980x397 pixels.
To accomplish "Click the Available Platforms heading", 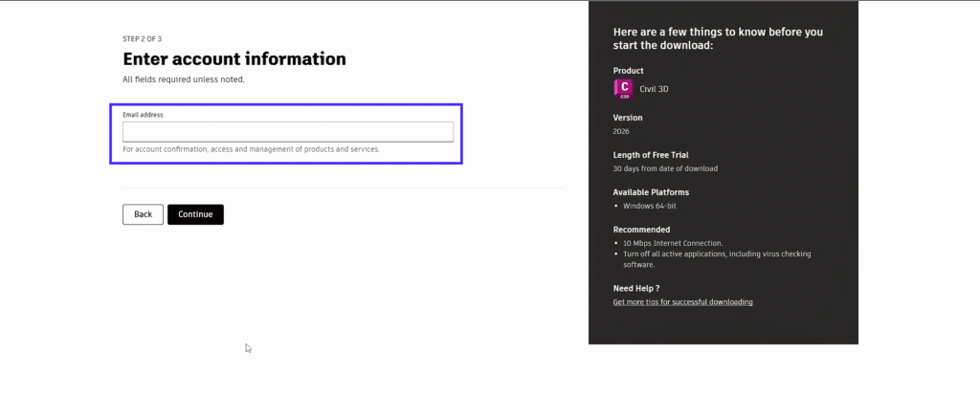I will (x=651, y=192).
